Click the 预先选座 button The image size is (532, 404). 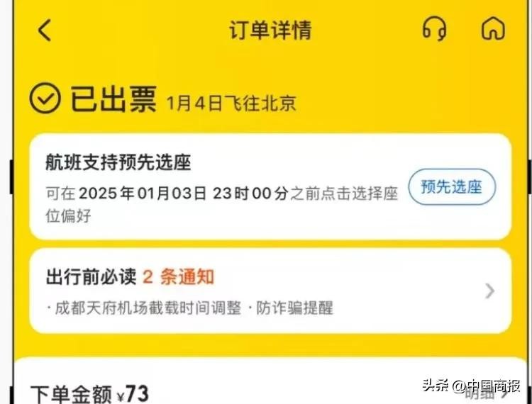point(452,186)
